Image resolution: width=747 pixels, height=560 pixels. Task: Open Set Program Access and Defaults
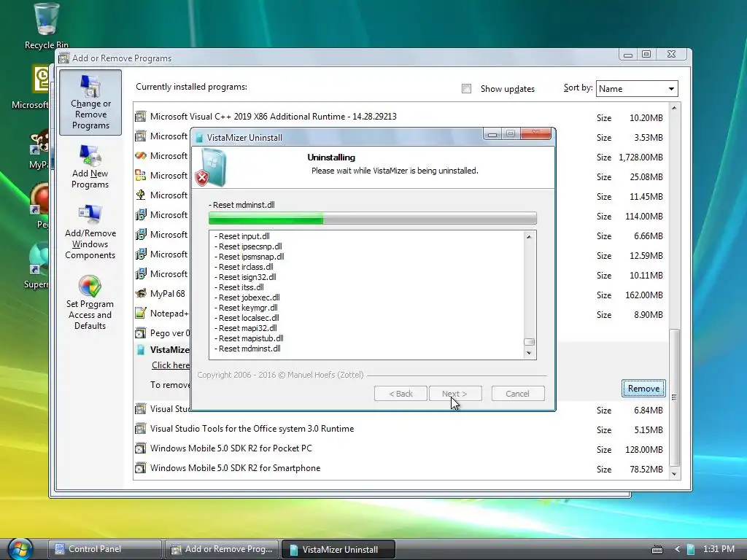[x=90, y=303]
